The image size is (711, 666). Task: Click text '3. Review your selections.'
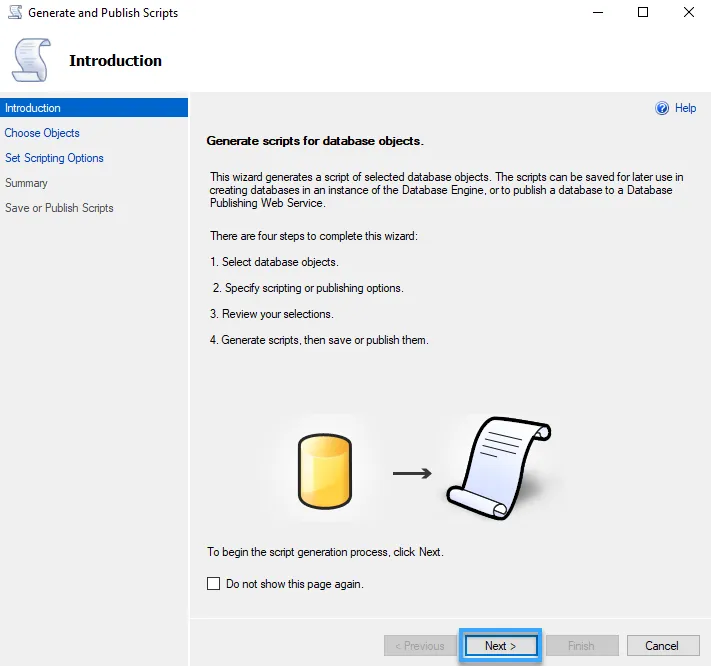point(272,314)
